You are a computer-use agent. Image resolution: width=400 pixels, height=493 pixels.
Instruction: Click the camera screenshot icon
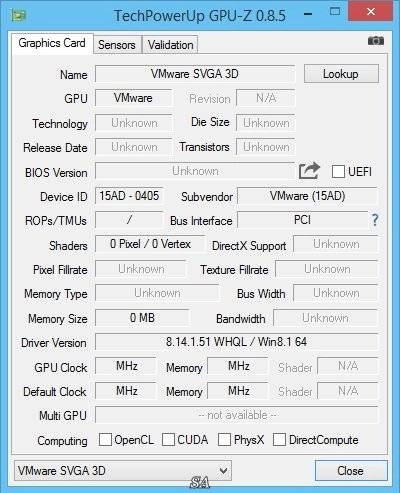pyautogui.click(x=376, y=41)
